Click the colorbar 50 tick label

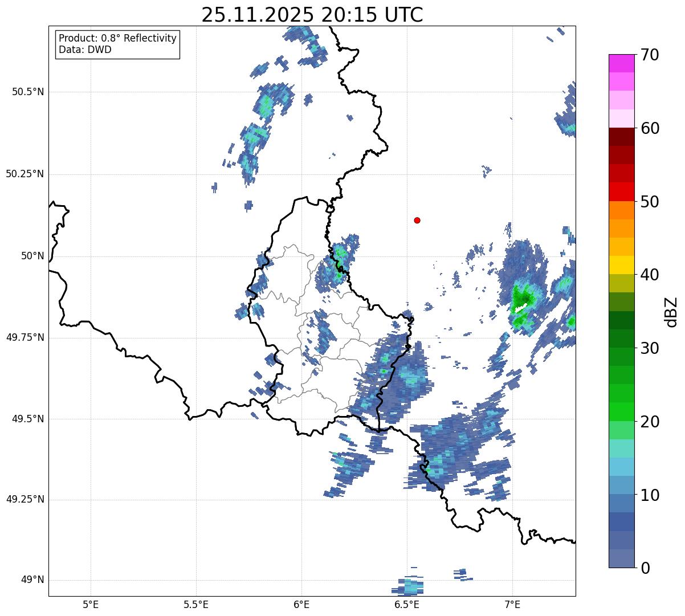(x=650, y=202)
